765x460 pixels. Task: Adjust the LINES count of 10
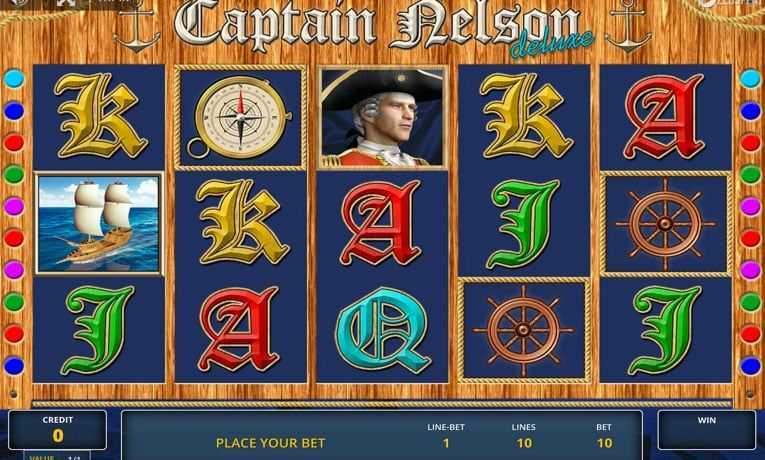524,443
